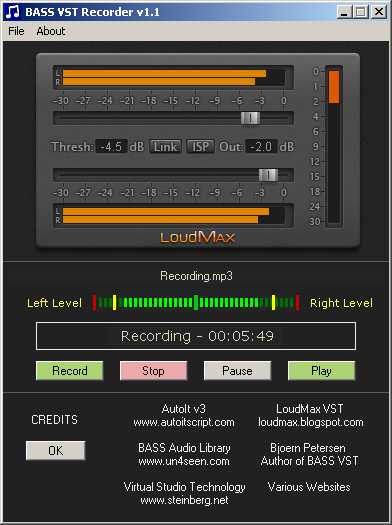
Task: Click the Thresh value field showing -4.5
Action: (111, 147)
